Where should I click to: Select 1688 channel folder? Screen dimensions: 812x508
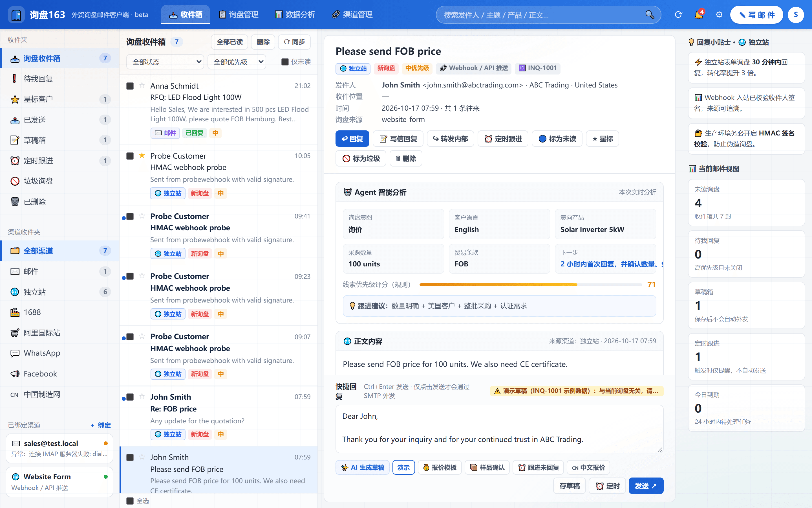point(60,312)
